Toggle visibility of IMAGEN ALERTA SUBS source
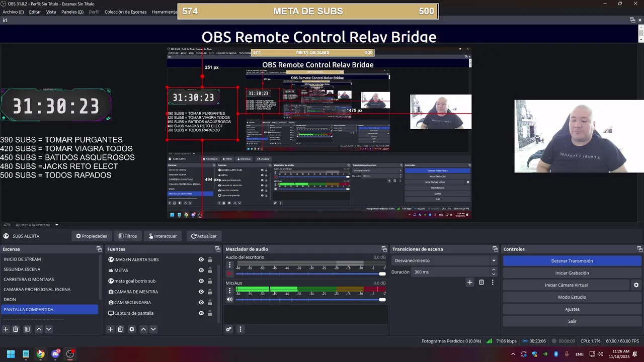Image resolution: width=644 pixels, height=362 pixels. (x=201, y=259)
